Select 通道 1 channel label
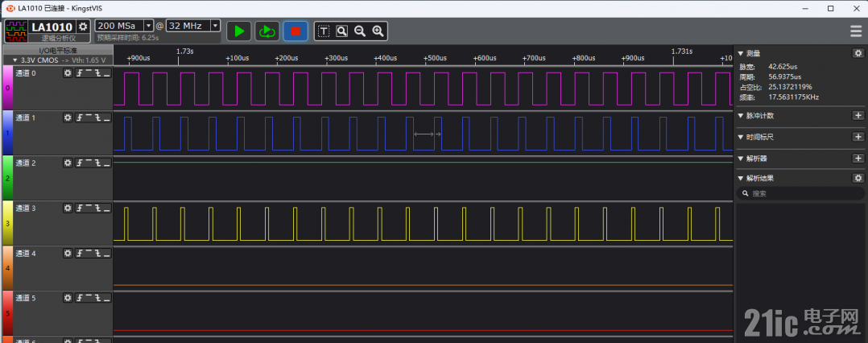The image size is (868, 343). tap(26, 118)
